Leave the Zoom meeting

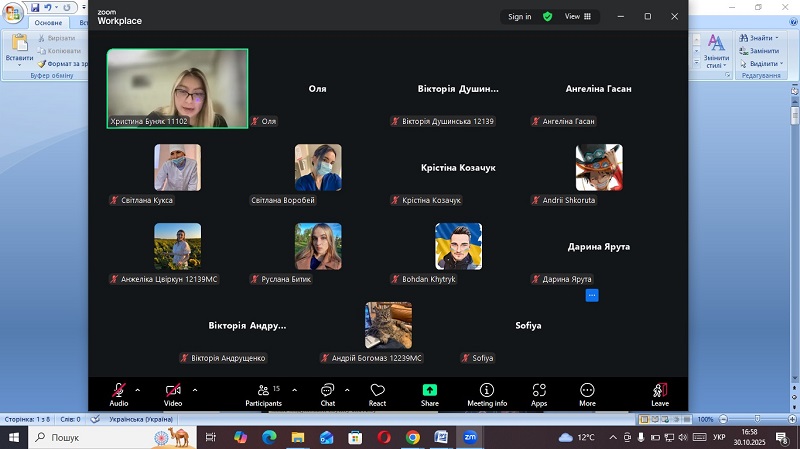pyautogui.click(x=660, y=394)
